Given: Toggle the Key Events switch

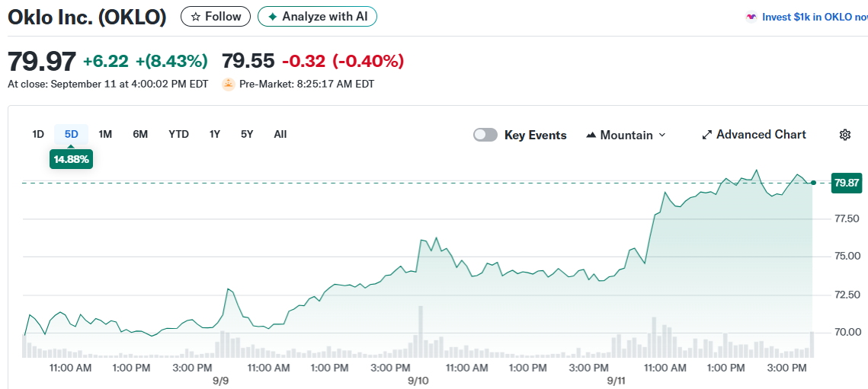Looking at the screenshot, I should 485,135.
